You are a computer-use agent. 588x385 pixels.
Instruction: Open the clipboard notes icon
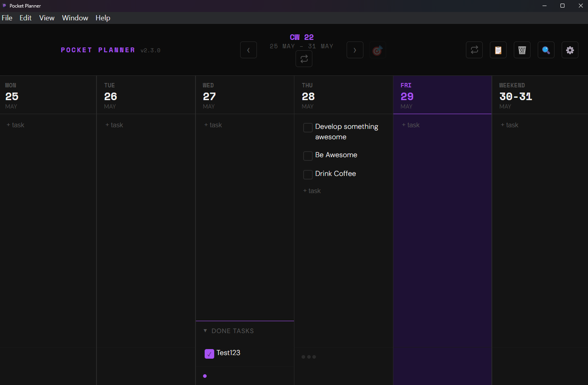pos(498,50)
